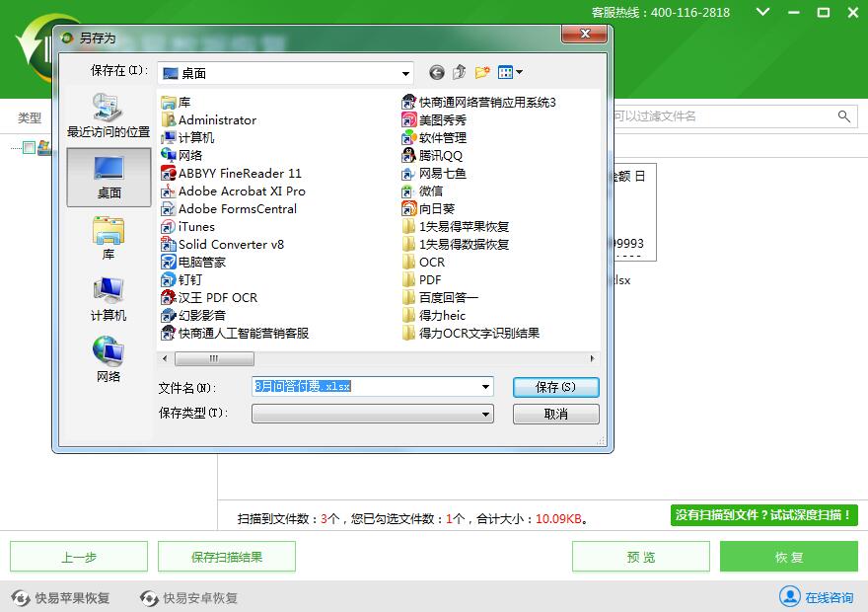Screen dimensions: 868x612
Task: Open the 文件名 filename dropdown arrow
Action: pyautogui.click(x=484, y=386)
